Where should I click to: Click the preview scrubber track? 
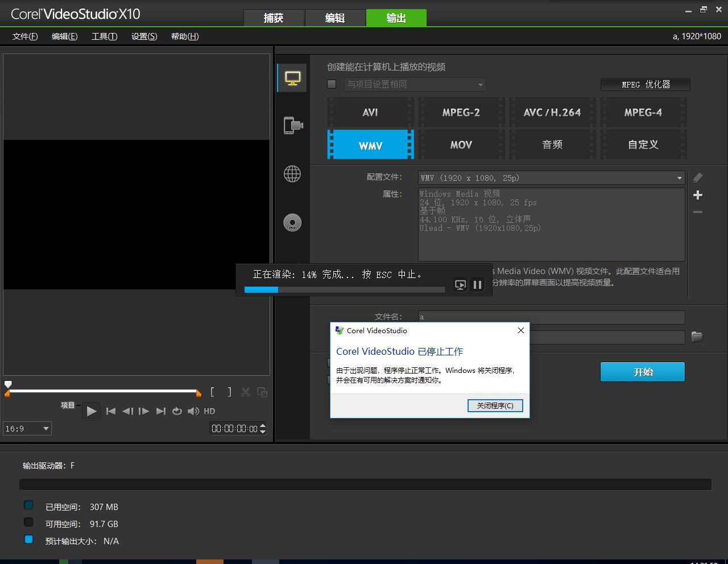[103, 391]
